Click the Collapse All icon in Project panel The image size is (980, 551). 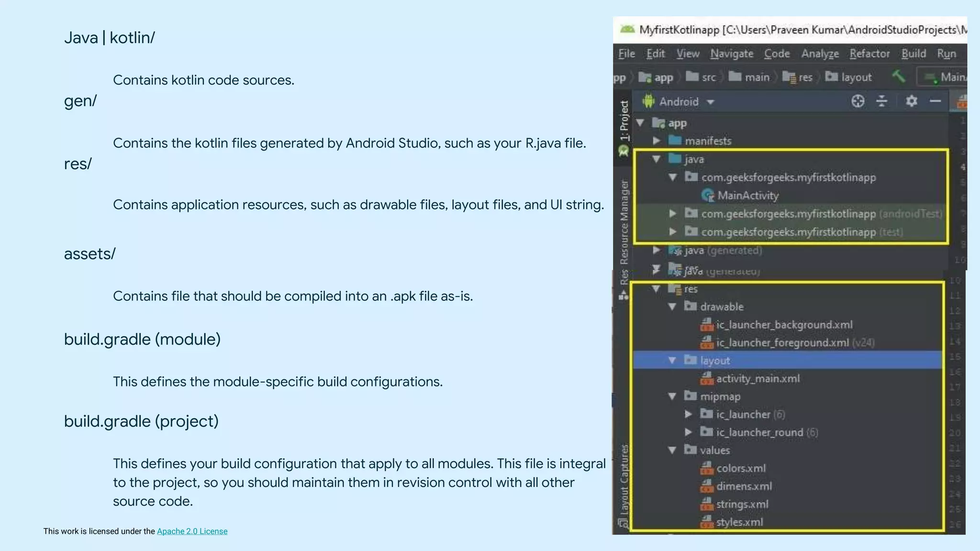881,101
